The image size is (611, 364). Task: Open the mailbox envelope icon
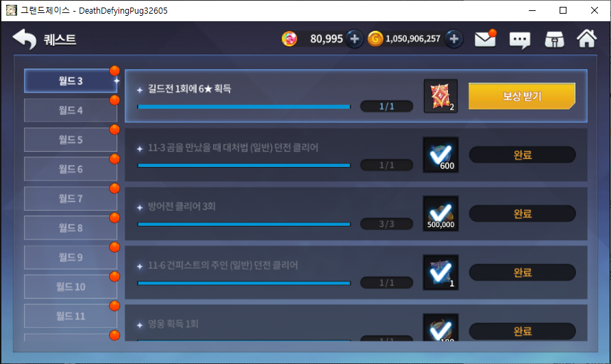[485, 38]
